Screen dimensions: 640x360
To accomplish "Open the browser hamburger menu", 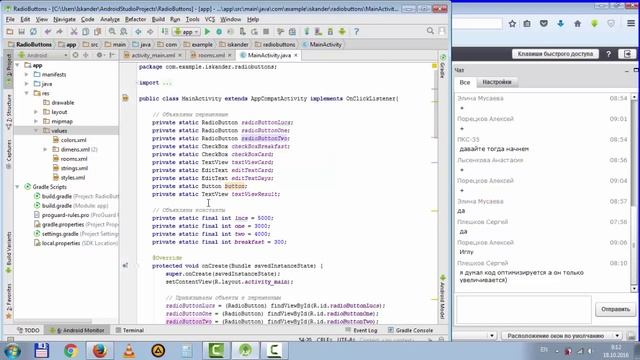I will click(x=631, y=24).
